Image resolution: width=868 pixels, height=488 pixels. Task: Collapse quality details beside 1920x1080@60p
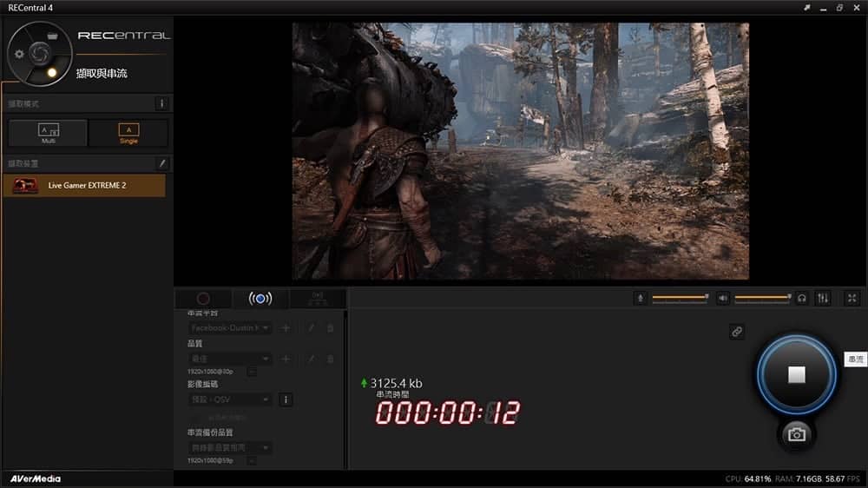[252, 372]
